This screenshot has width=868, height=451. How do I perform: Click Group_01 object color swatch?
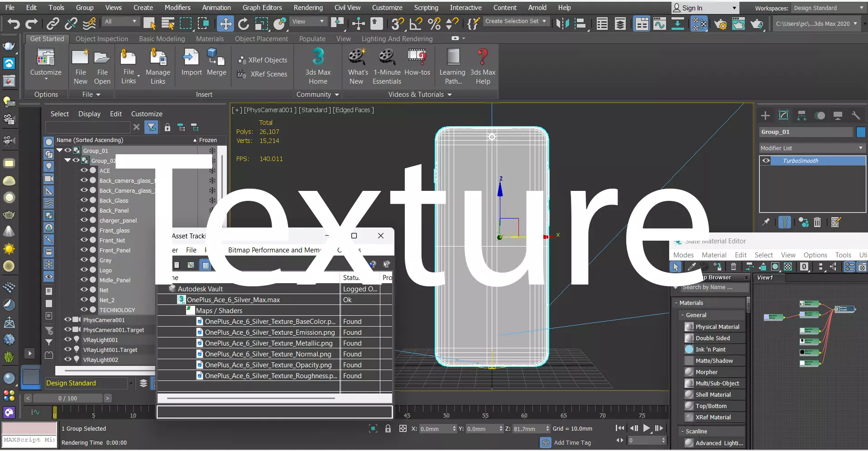[861, 132]
